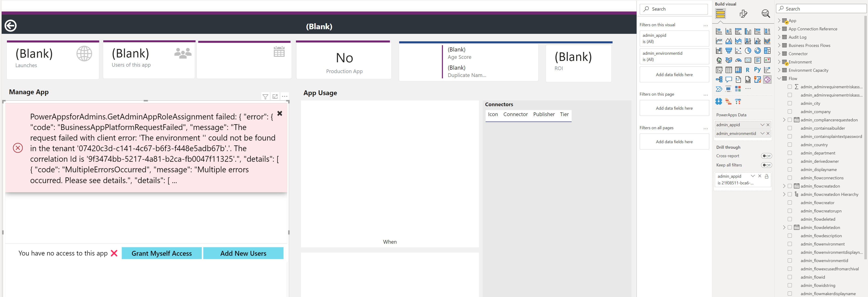Select the Power Automate visual icon
The image size is (868, 297).
click(719, 89)
